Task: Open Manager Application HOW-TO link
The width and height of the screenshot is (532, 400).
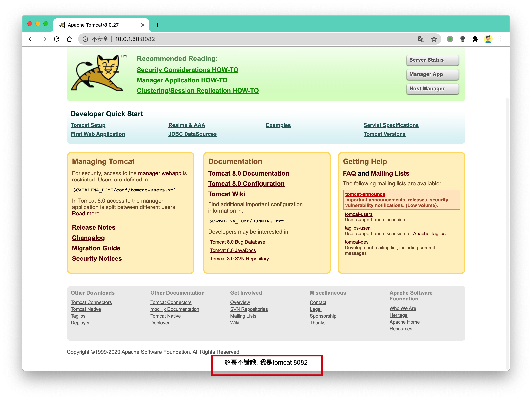Action: tap(182, 80)
